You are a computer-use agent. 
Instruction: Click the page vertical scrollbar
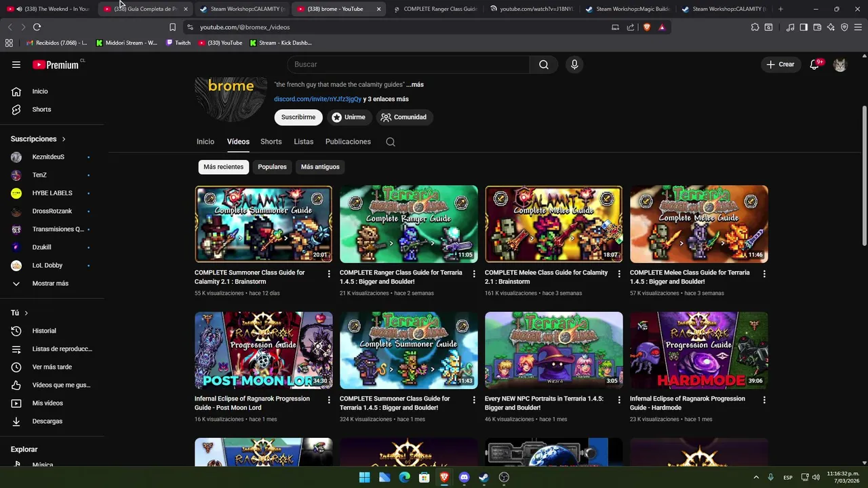[x=864, y=176]
